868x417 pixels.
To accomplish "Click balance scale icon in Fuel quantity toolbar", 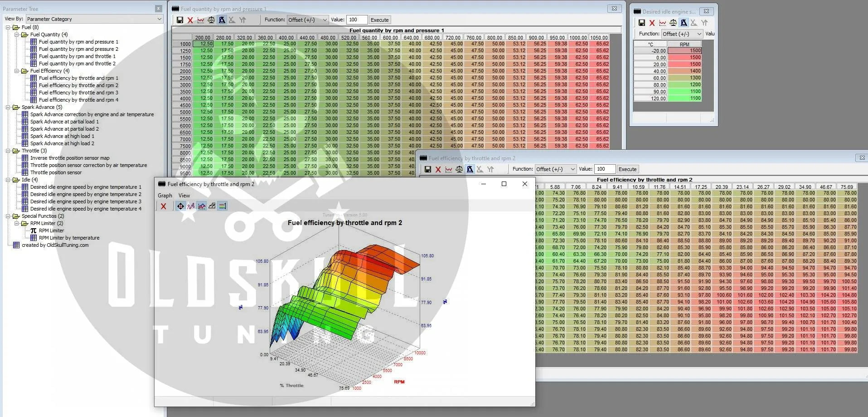I will (x=211, y=20).
